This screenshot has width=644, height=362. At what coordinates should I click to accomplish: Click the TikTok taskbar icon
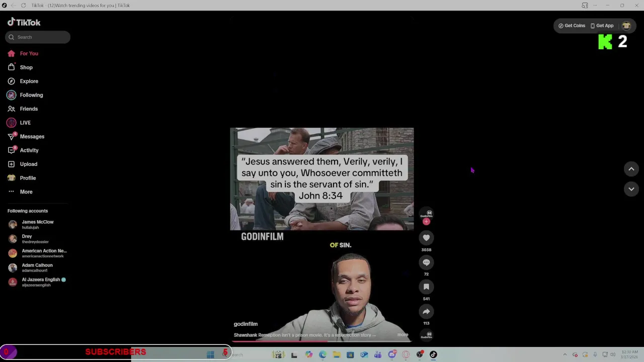433,354
